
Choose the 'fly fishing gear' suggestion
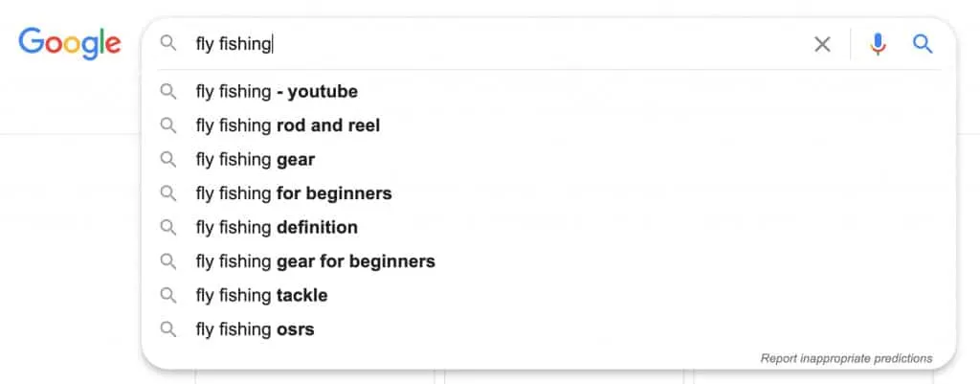pos(548,160)
